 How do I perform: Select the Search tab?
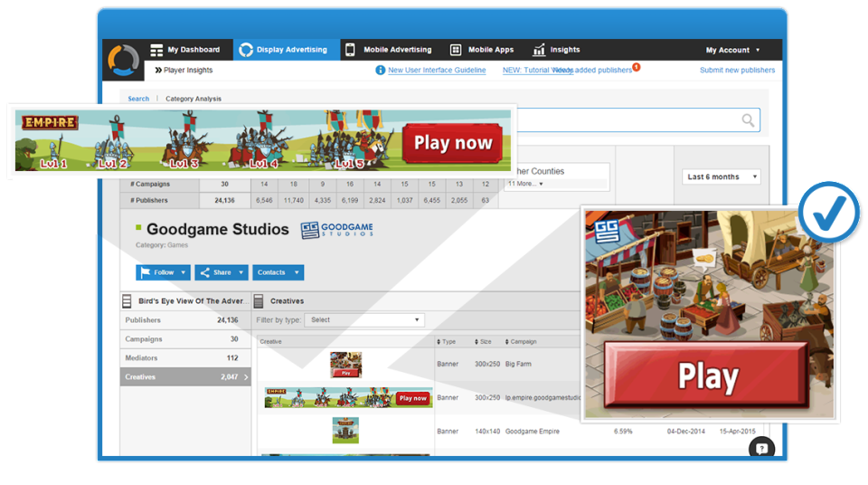[138, 99]
